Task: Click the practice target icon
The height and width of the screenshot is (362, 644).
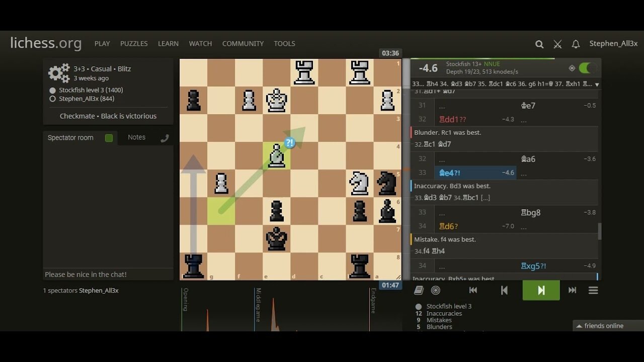Action: (x=436, y=290)
